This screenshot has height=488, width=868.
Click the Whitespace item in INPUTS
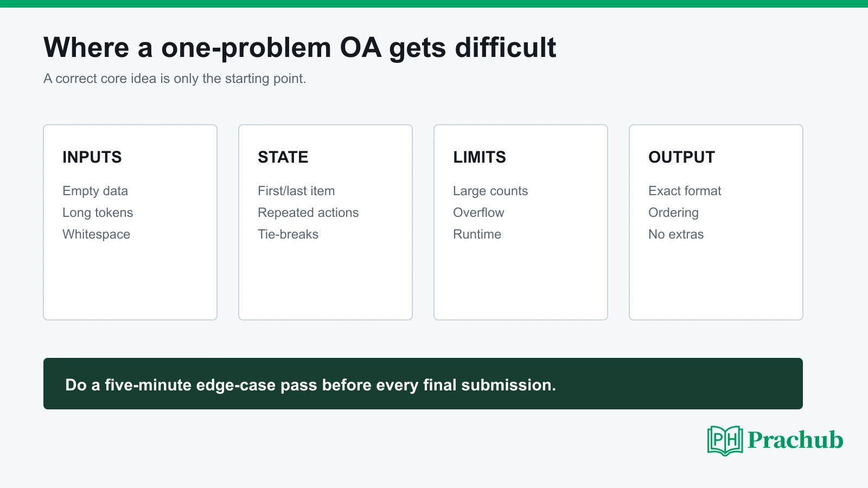[x=97, y=234]
